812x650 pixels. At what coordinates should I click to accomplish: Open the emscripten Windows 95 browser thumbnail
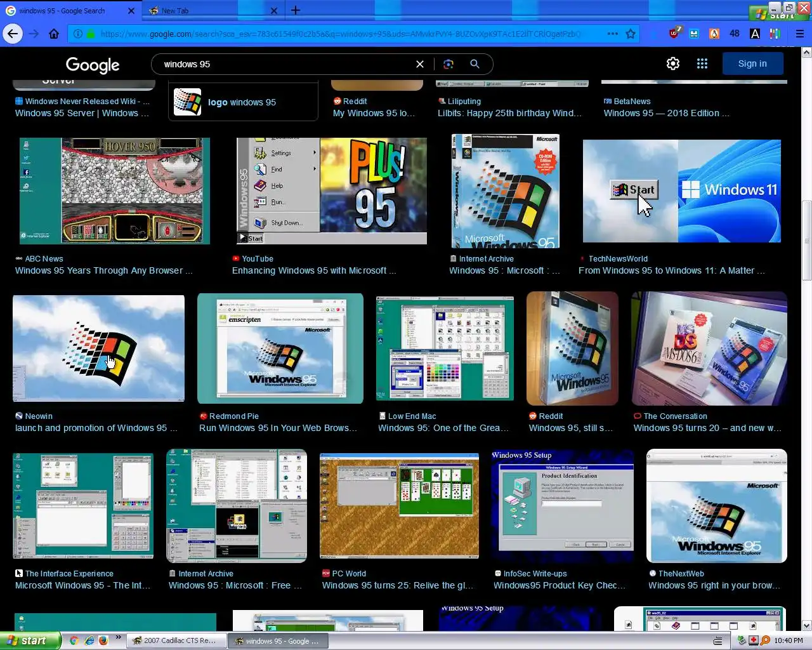(280, 348)
